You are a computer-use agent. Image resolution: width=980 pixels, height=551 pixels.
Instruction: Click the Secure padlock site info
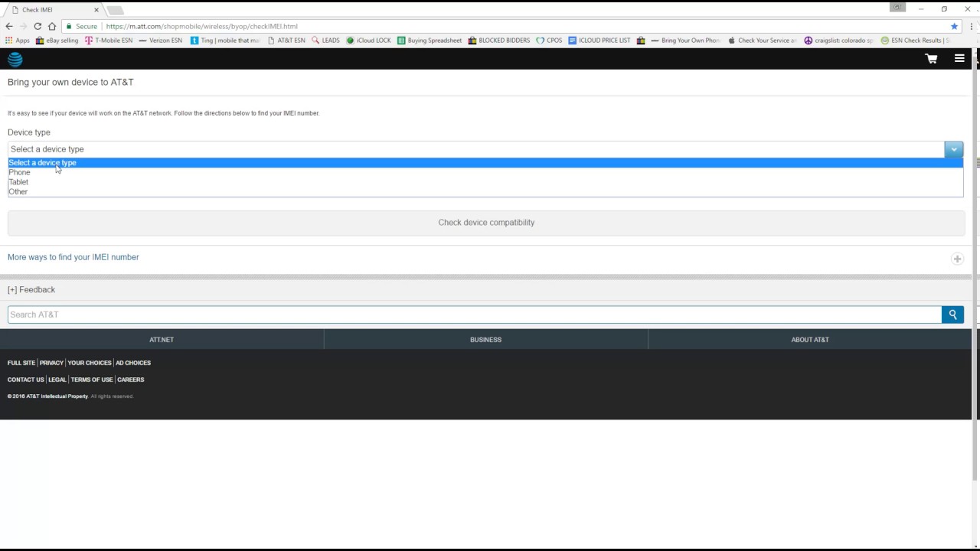tap(82, 26)
